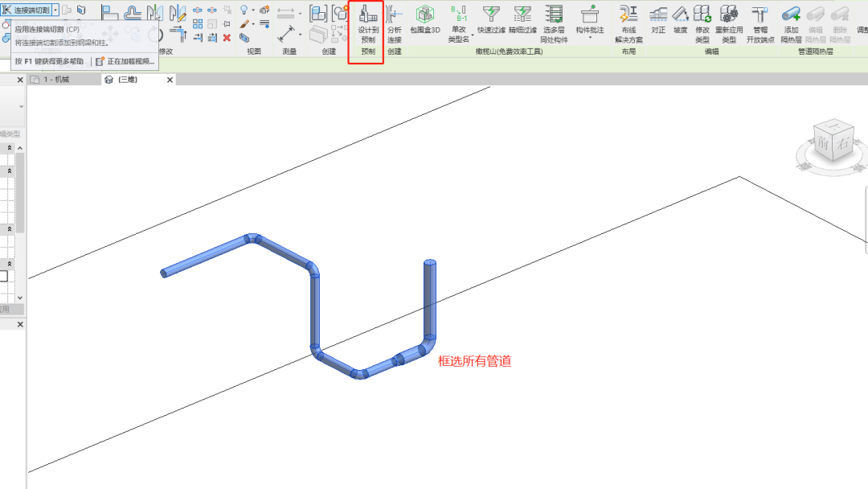Click the 对正 justify tool

(x=658, y=19)
